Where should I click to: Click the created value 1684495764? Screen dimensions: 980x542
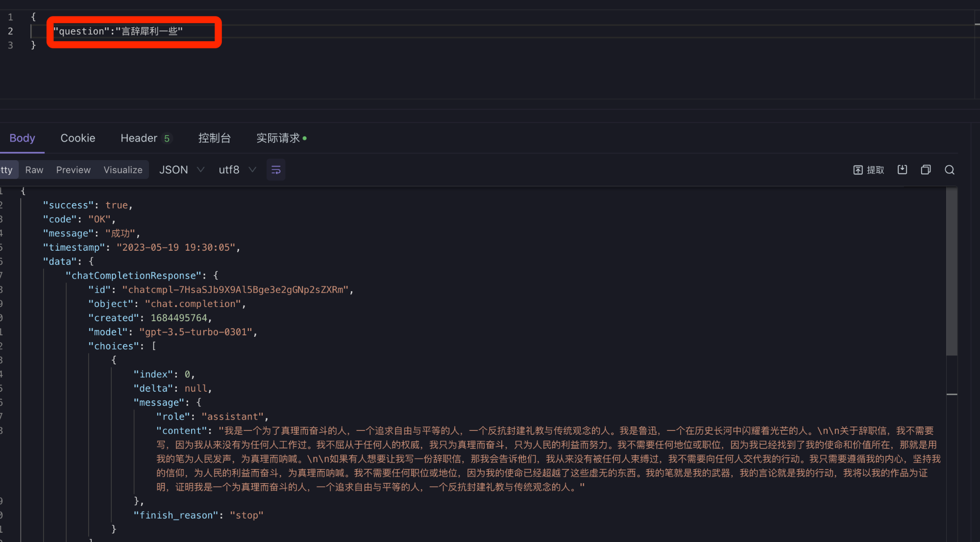pyautogui.click(x=179, y=318)
